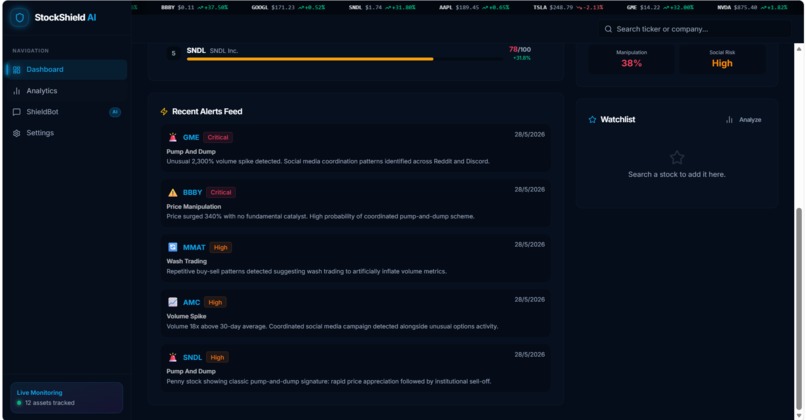Click the chart icon on AMC alert
The image size is (806, 420).
coord(173,302)
